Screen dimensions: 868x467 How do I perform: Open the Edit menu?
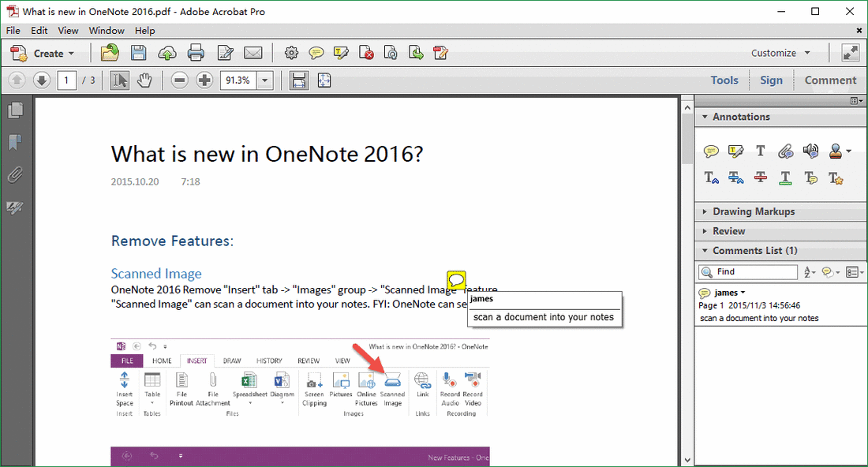[39, 31]
